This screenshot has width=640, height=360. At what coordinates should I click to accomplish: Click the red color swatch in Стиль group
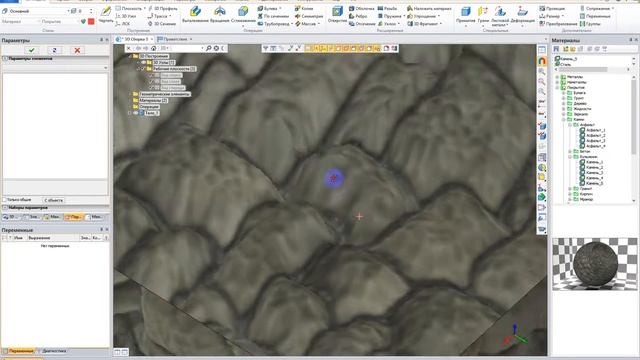point(91,21)
